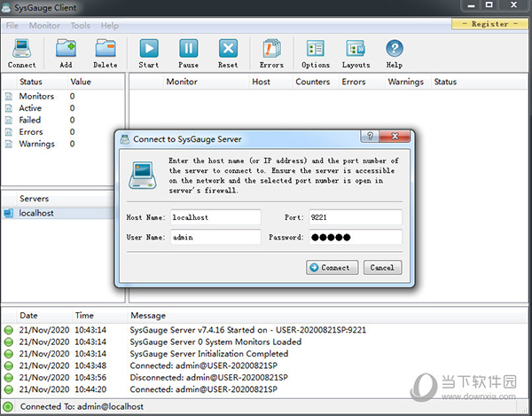This screenshot has width=532, height=416.
Task: Click the Warnings column header in monitor list
Action: point(406,82)
